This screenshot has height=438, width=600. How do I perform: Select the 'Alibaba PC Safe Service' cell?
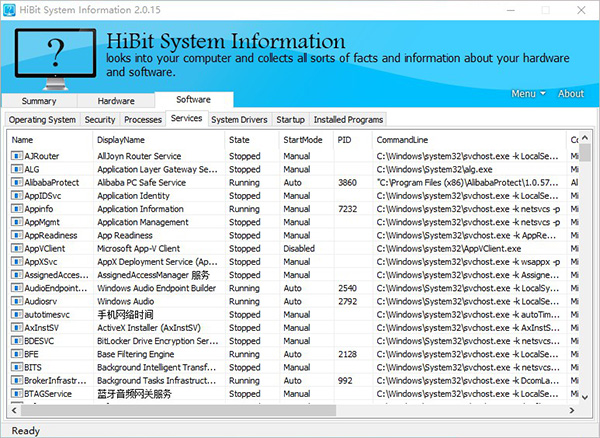(142, 182)
